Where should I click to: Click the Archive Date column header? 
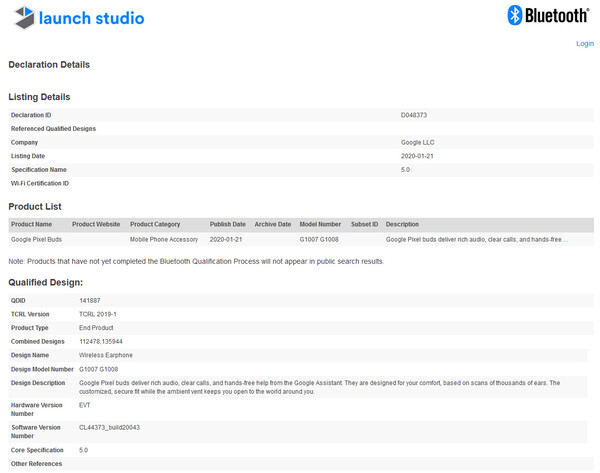coord(272,224)
